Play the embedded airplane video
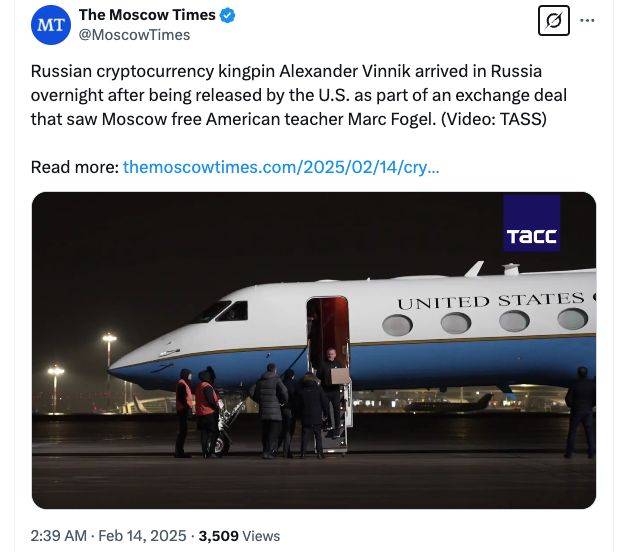 (314, 350)
